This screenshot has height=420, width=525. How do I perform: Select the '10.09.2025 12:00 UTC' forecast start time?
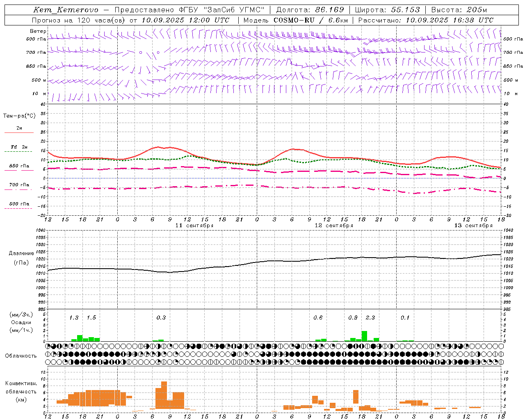[185, 20]
